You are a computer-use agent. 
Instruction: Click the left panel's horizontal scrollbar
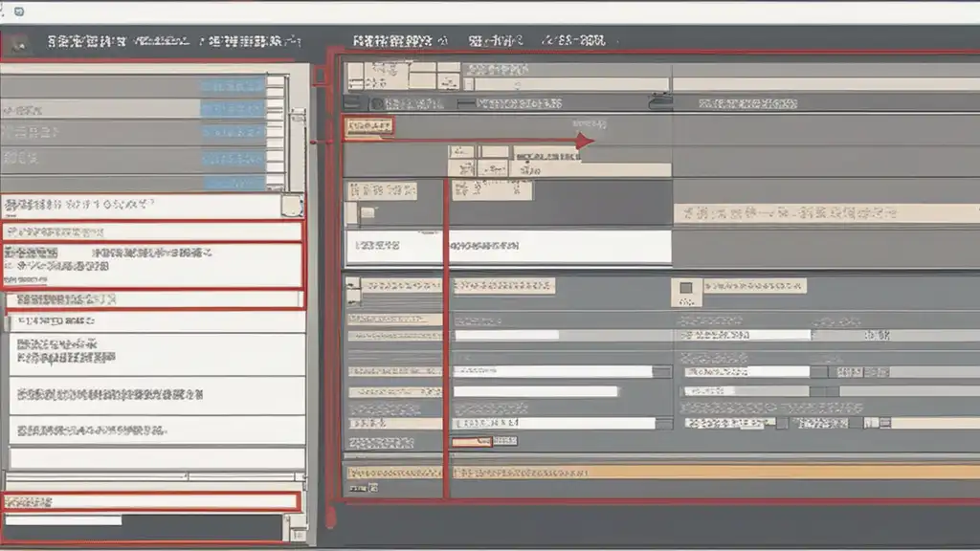pyautogui.click(x=155, y=476)
